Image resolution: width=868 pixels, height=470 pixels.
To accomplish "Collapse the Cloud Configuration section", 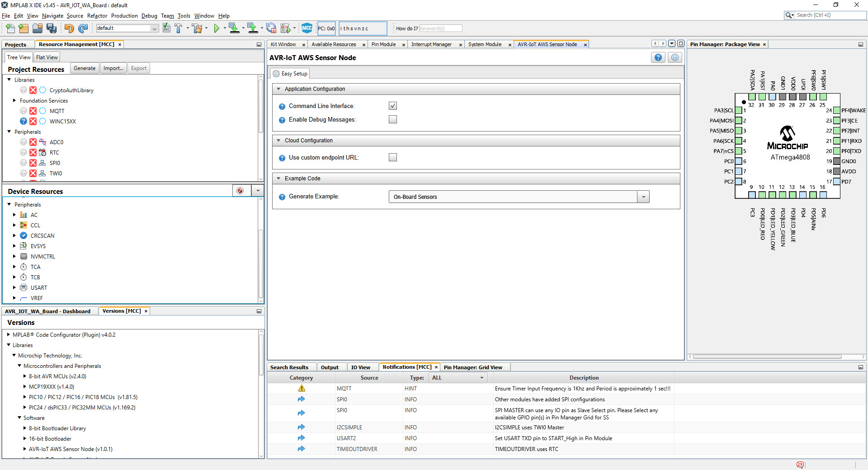I will pyautogui.click(x=278, y=141).
